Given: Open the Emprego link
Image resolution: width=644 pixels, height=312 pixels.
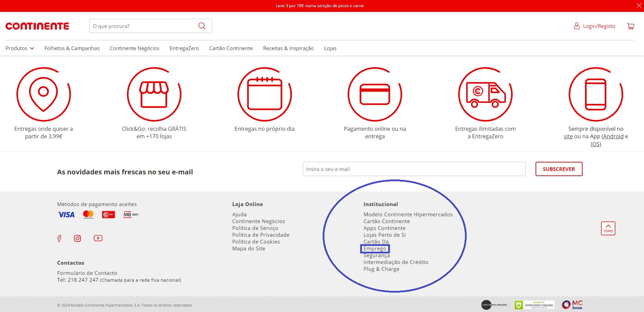Looking at the screenshot, I should (375, 249).
